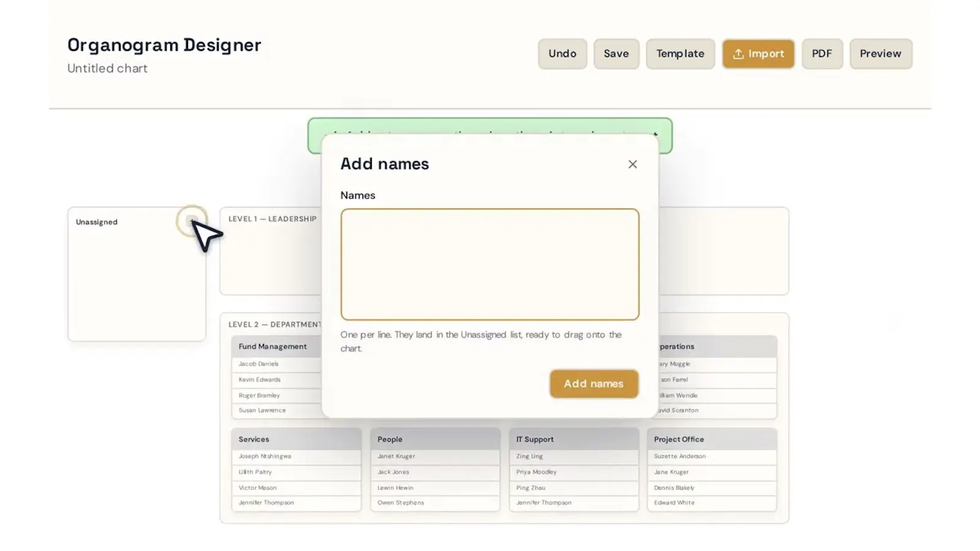Select Ping Zhau in IT Support

click(x=574, y=489)
